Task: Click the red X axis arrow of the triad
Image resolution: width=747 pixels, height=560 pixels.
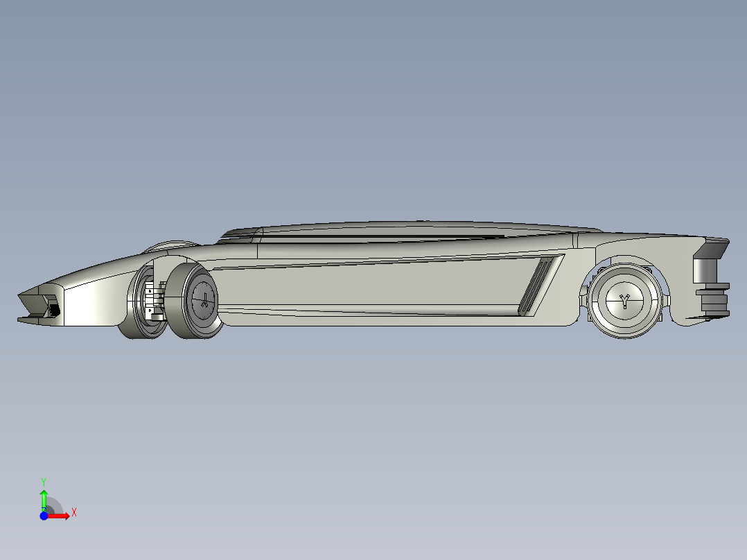Action: click(59, 516)
